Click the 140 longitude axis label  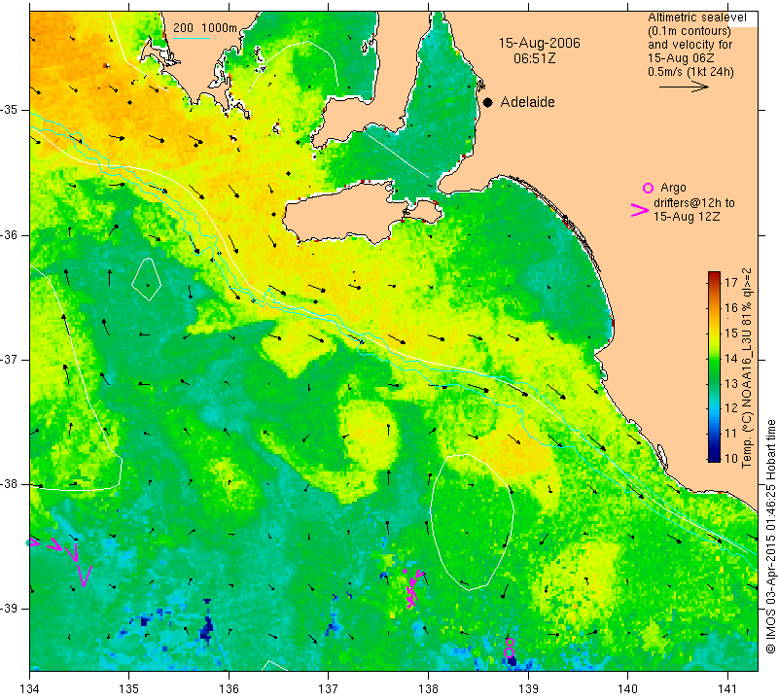(x=627, y=689)
